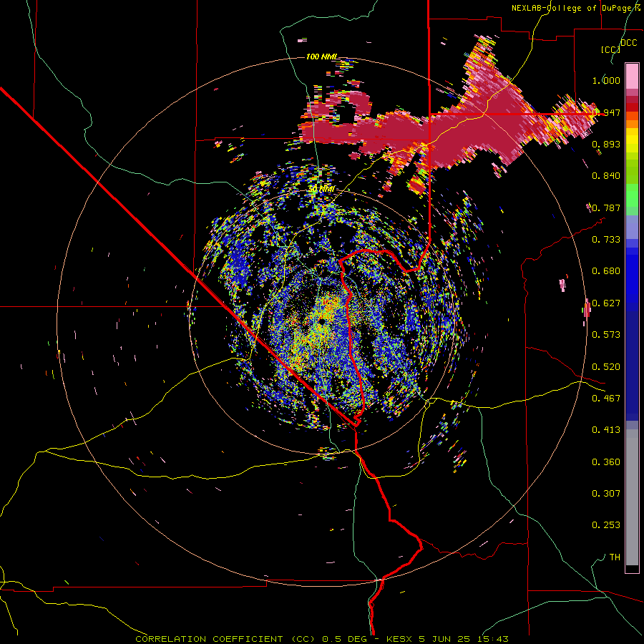This screenshot has width=644, height=644.
Task: Click the 100 NMI range ring label
Action: point(322,57)
